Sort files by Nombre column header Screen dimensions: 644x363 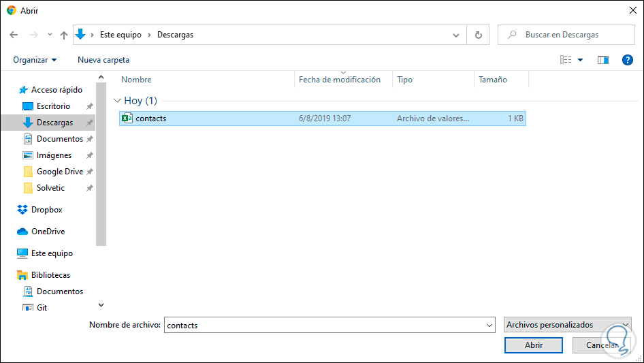tap(136, 80)
